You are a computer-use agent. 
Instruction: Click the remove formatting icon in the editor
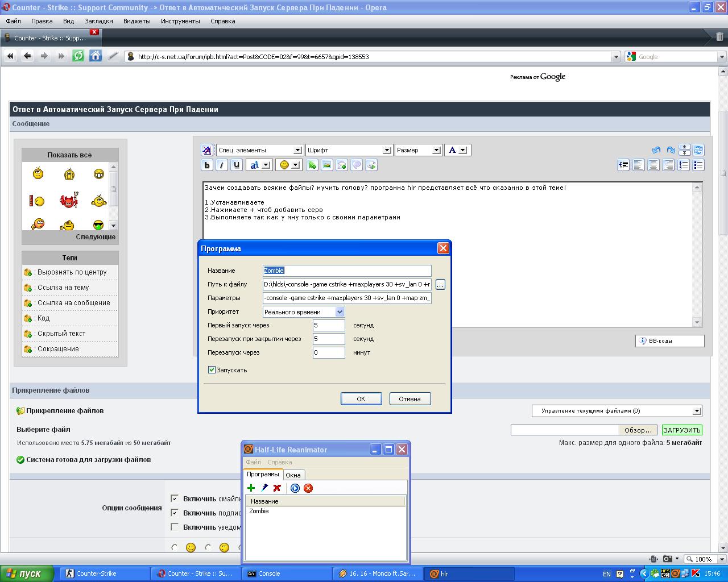[207, 150]
